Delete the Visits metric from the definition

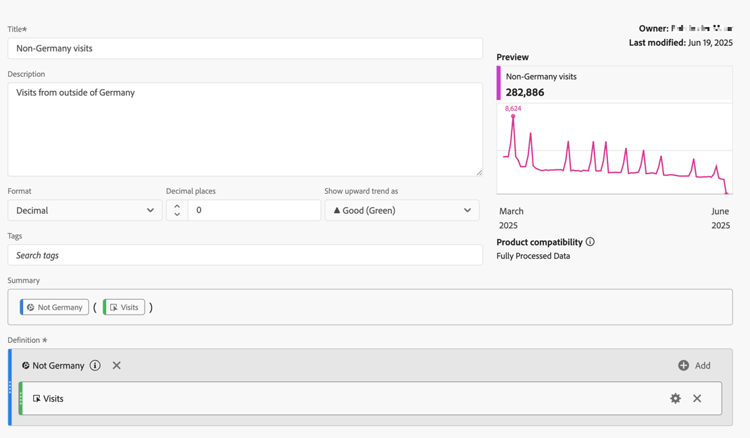click(697, 399)
